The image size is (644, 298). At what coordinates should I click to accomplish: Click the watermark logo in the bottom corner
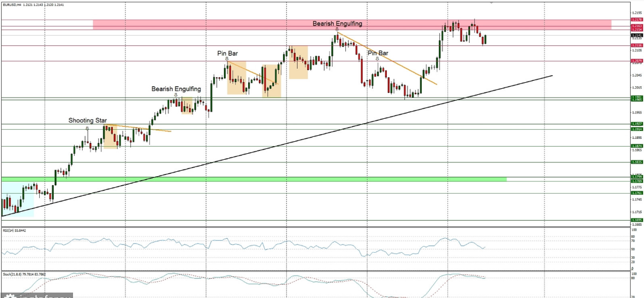point(36,295)
